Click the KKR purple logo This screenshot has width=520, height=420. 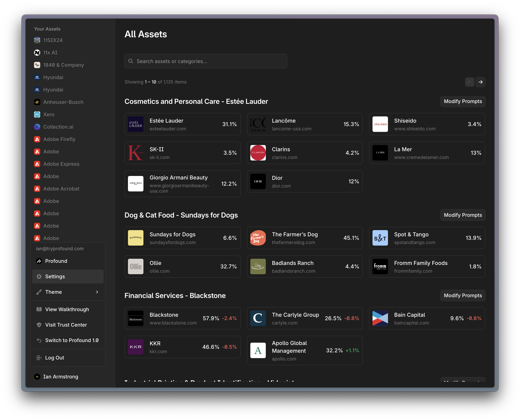click(136, 347)
